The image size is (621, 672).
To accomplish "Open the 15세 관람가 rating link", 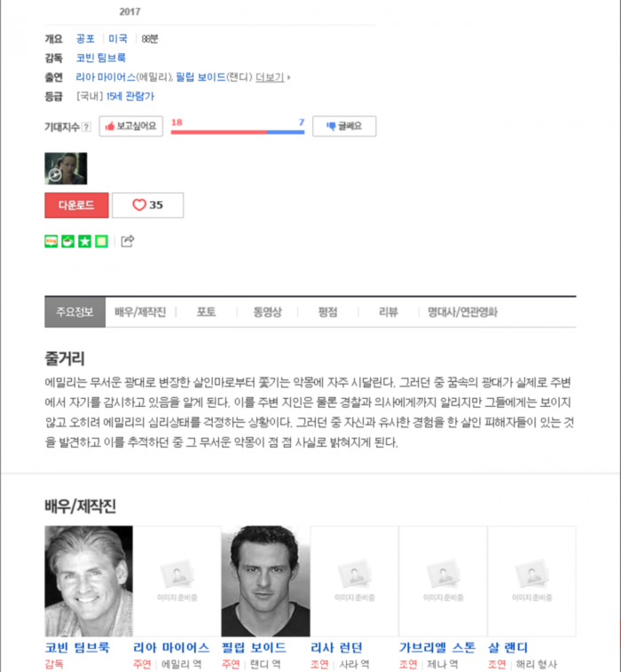I will (x=130, y=96).
